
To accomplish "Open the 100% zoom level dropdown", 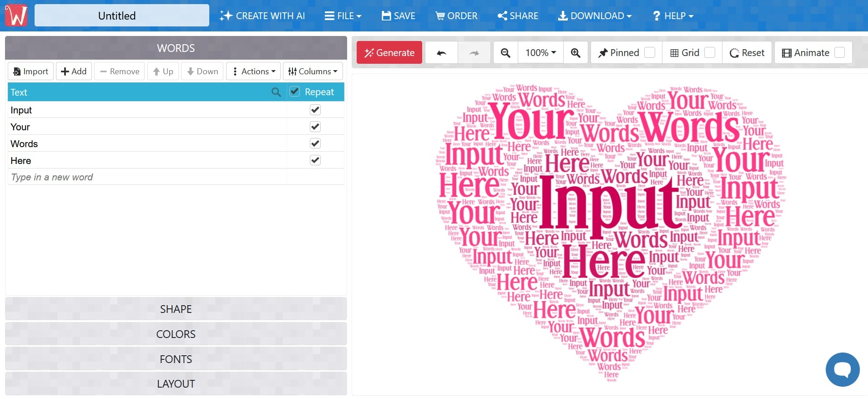I will point(540,53).
